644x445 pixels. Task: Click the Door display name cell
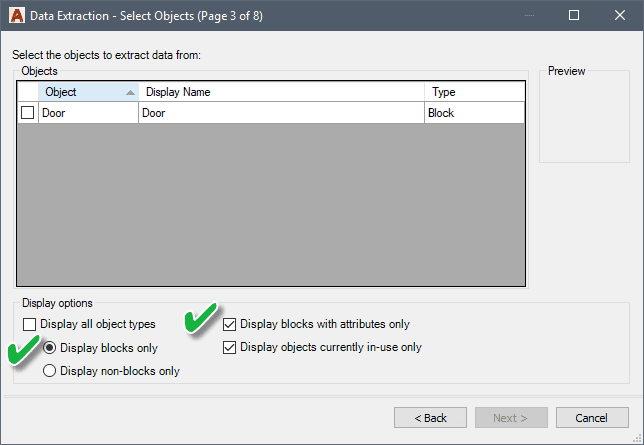tap(280, 114)
